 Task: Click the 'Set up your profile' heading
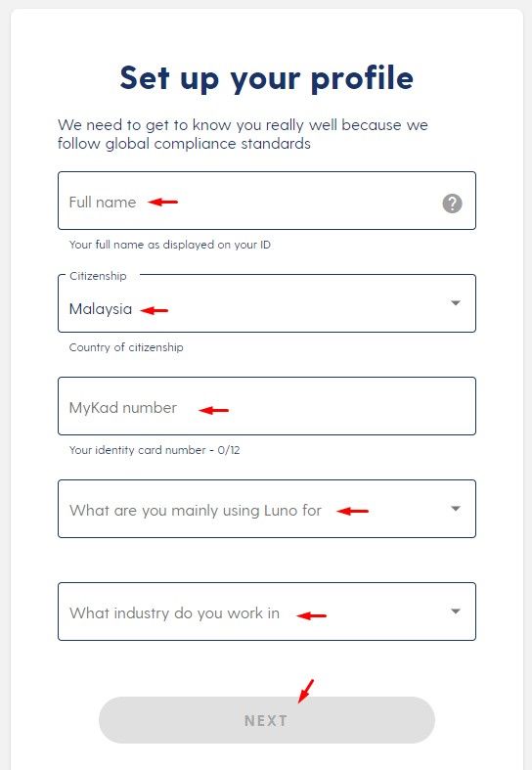click(267, 78)
